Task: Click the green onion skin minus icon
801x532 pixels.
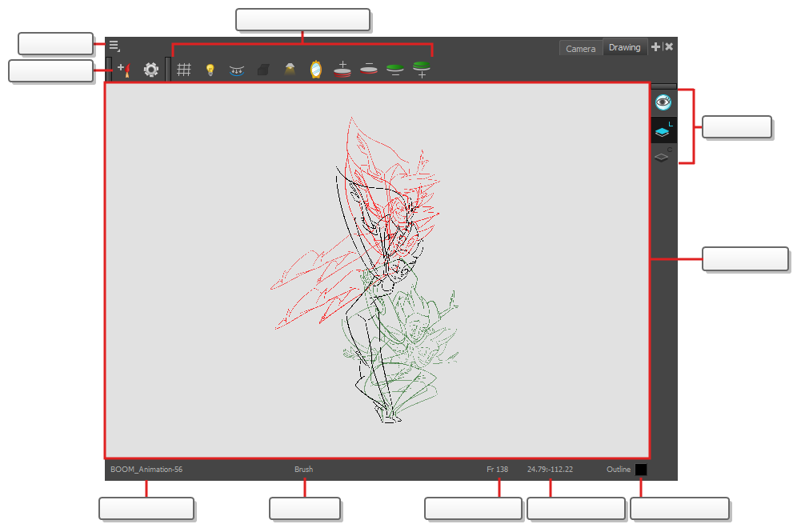Action: [394, 70]
